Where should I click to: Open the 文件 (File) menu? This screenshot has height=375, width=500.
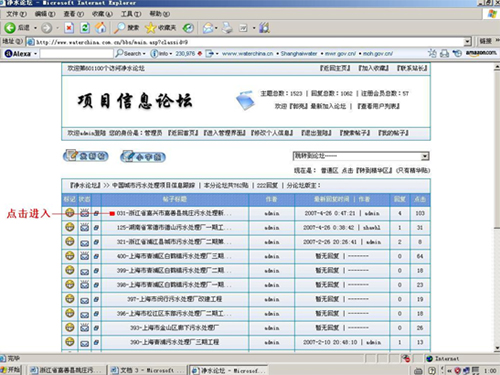point(16,14)
